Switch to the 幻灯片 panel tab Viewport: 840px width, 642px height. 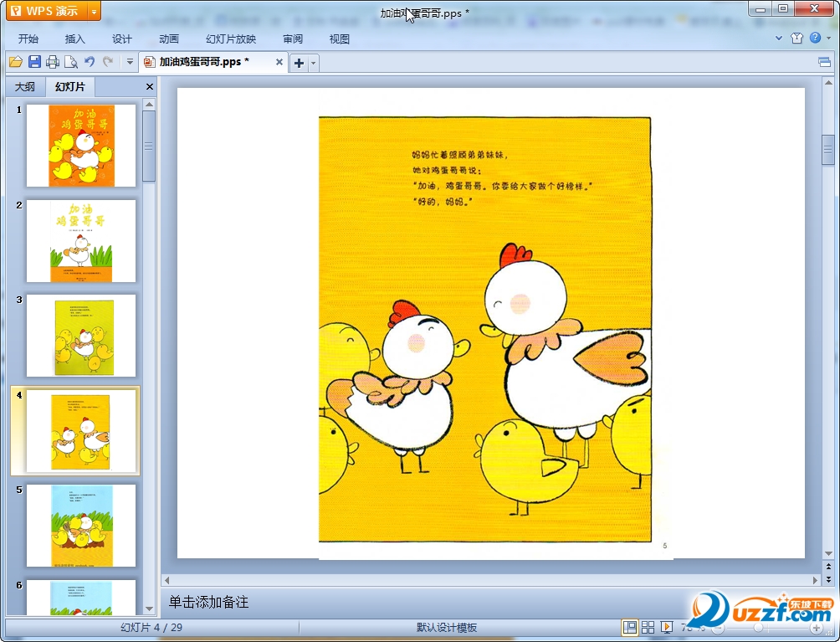pos(70,87)
